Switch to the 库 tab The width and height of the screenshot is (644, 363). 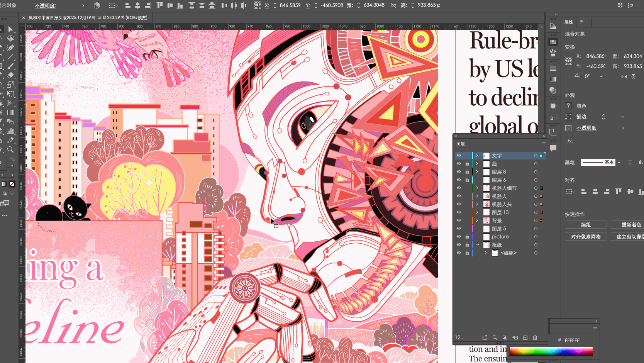[581, 22]
